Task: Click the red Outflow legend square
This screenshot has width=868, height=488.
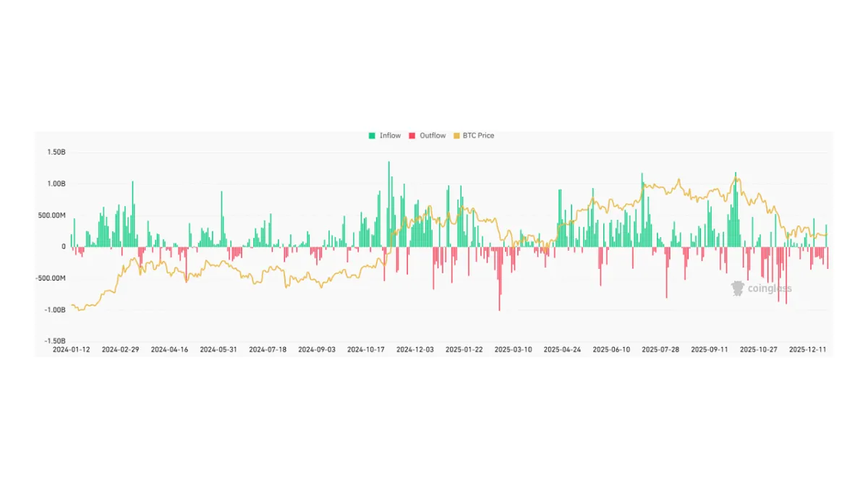Action: coord(412,136)
